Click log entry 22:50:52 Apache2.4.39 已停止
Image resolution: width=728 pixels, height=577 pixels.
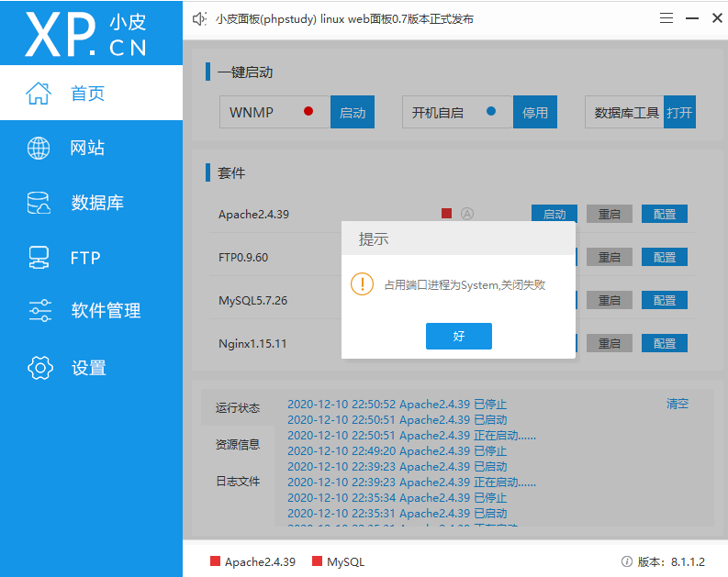pyautogui.click(x=397, y=404)
